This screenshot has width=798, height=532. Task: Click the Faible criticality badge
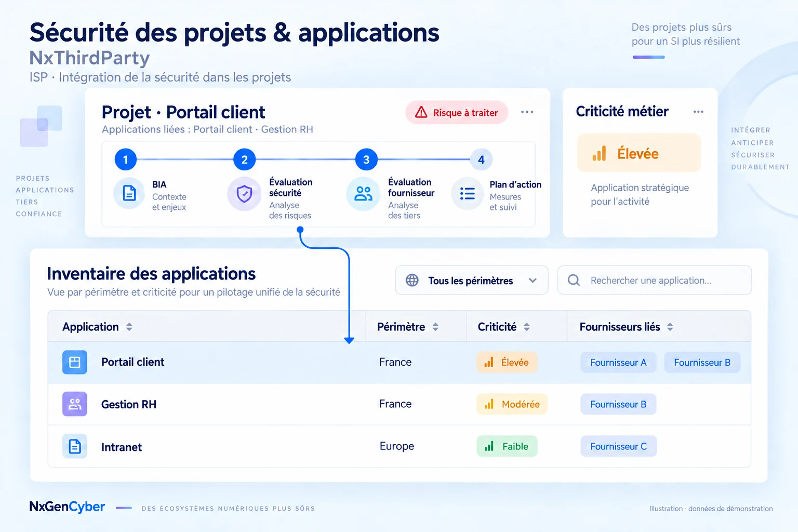pyautogui.click(x=507, y=446)
